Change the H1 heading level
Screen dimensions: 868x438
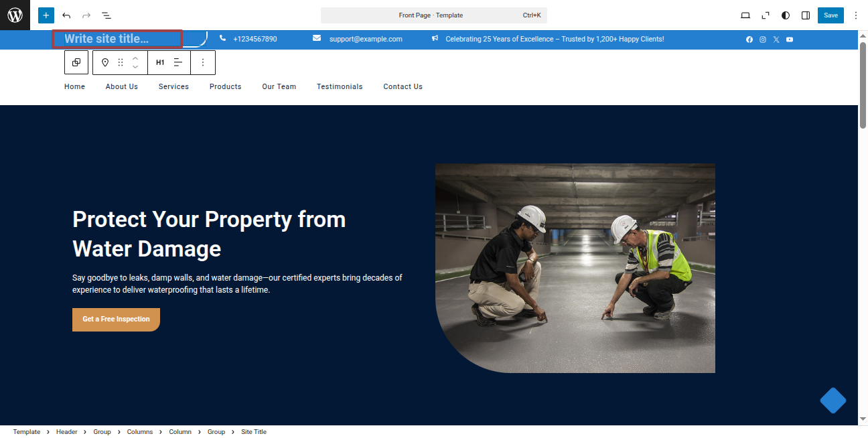pos(160,62)
